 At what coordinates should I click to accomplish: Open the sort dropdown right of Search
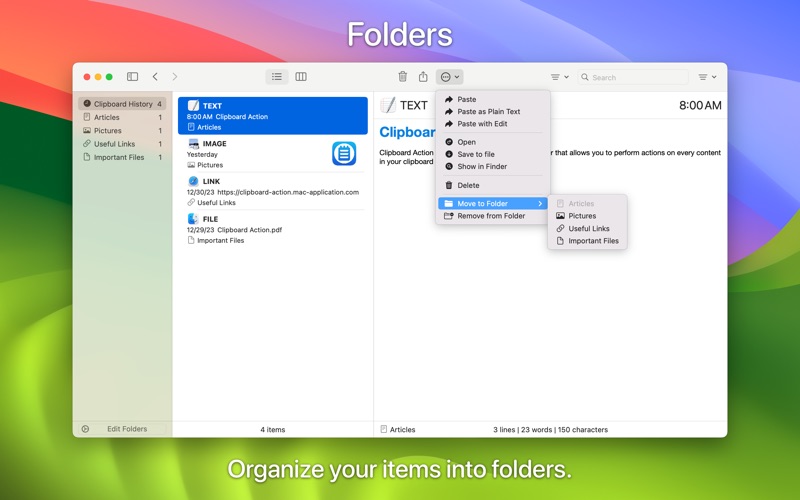[707, 77]
